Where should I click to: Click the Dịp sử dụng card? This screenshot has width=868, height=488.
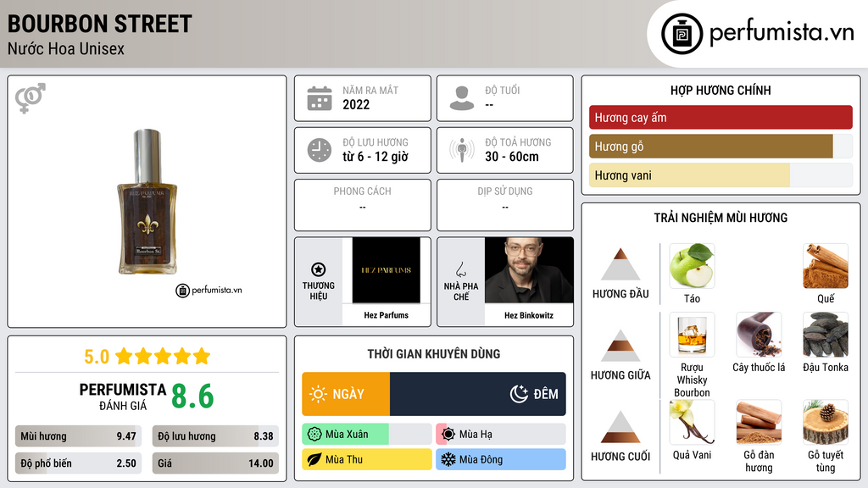[505, 205]
